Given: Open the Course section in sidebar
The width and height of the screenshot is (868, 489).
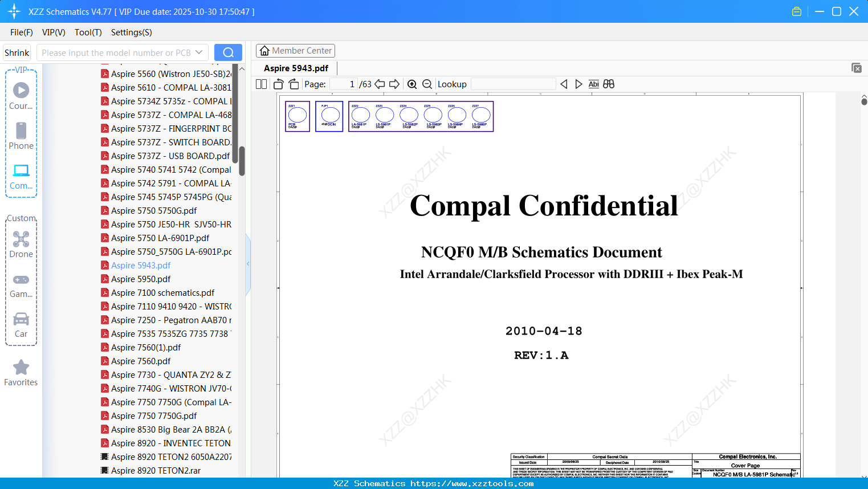Looking at the screenshot, I should (x=21, y=96).
